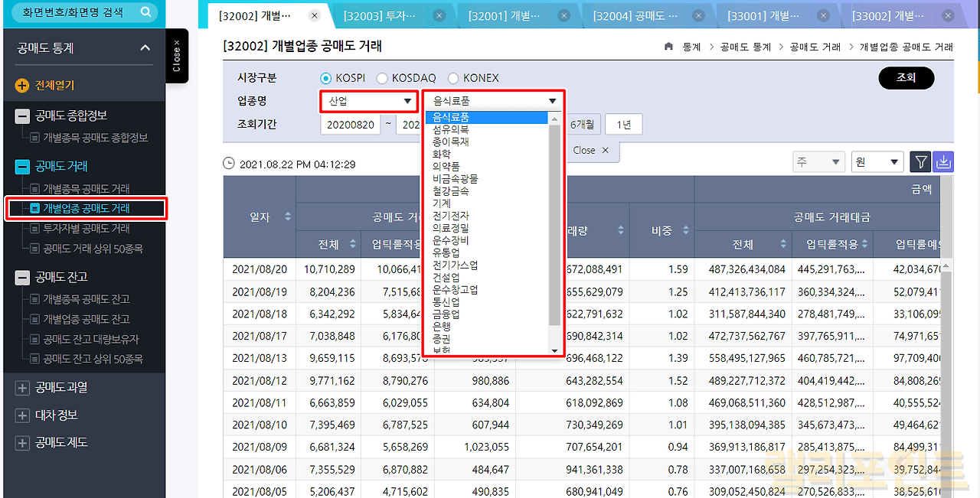The width and height of the screenshot is (980, 498).
Task: Click the search magnifier icon
Action: (x=145, y=13)
